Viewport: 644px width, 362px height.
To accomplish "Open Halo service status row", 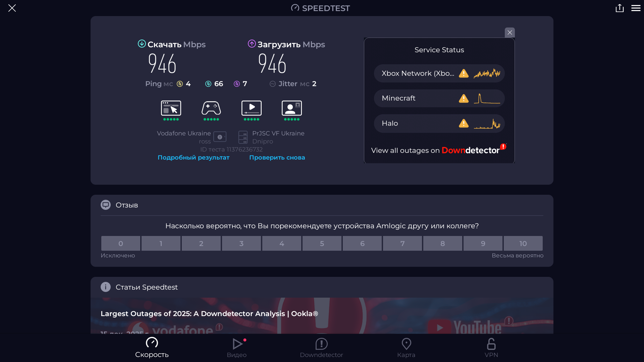I will point(439,123).
